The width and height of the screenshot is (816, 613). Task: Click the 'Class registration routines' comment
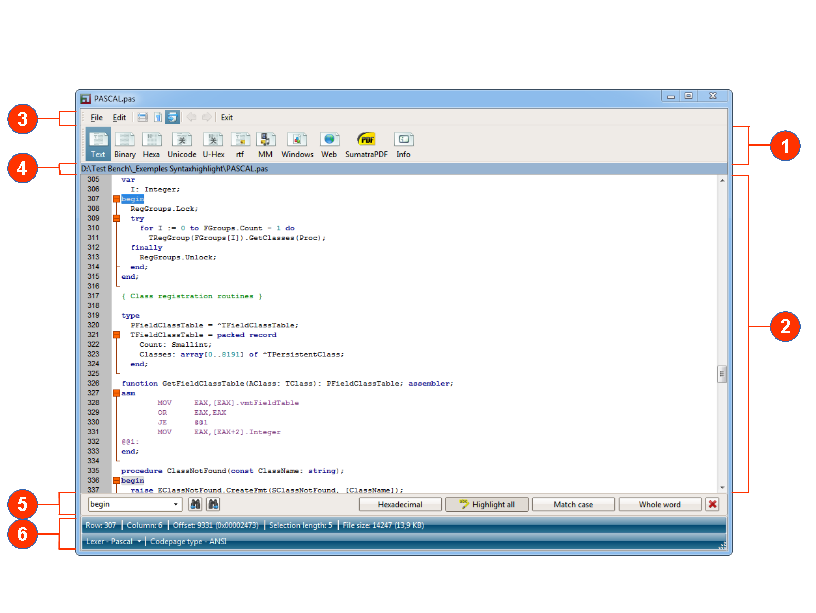coord(192,296)
